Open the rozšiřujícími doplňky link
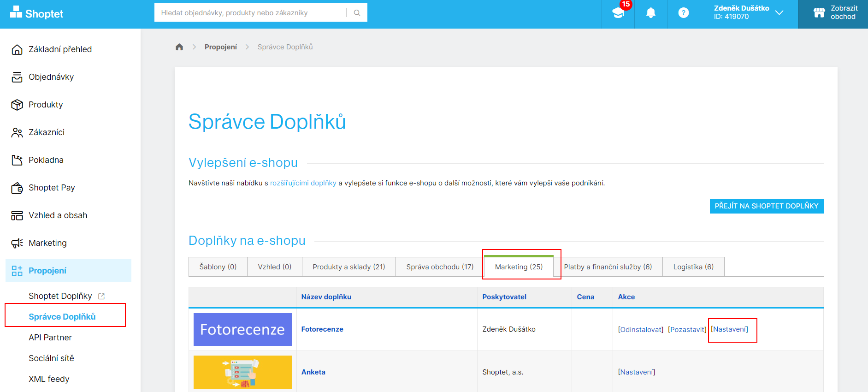The width and height of the screenshot is (868, 392). pyautogui.click(x=303, y=183)
